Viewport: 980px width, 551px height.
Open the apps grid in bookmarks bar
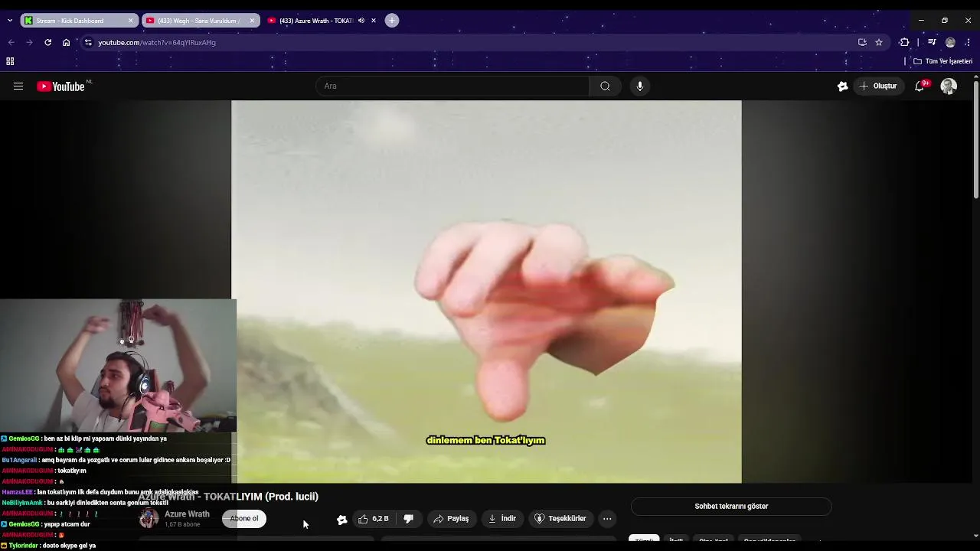pyautogui.click(x=10, y=61)
